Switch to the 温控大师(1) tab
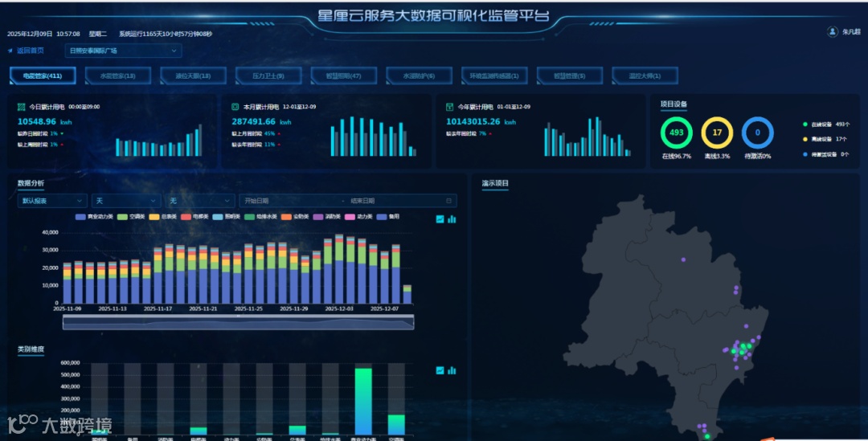 tap(645, 76)
